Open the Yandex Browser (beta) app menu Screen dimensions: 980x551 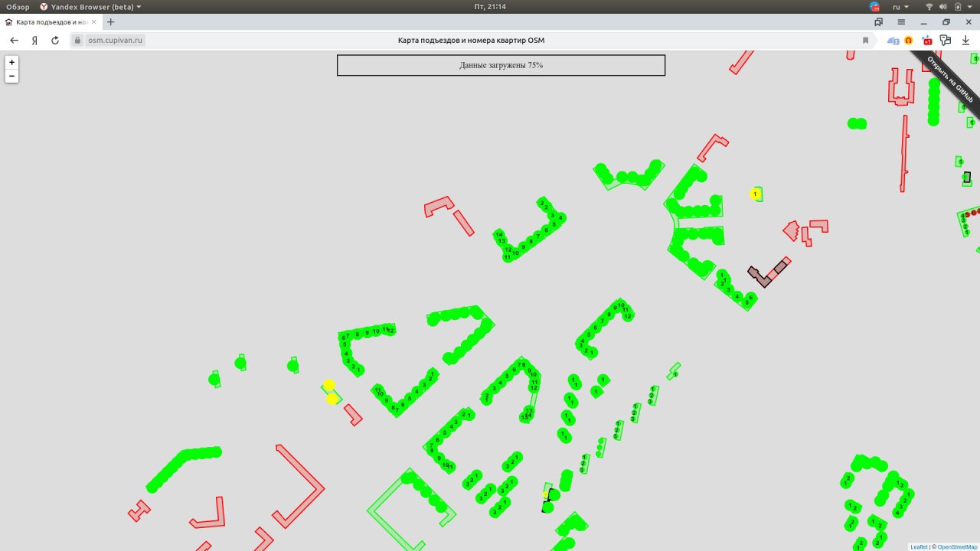point(90,6)
